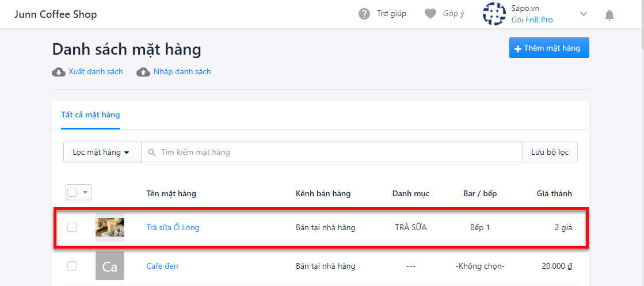Click the Tên mặt hàng column header
The height and width of the screenshot is (286, 644).
[x=172, y=193]
